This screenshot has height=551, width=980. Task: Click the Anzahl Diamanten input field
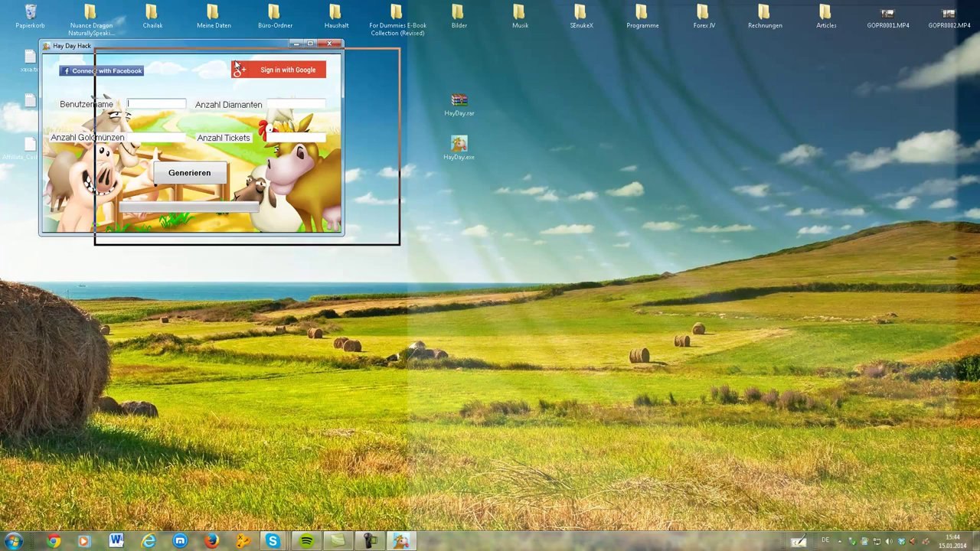pyautogui.click(x=296, y=104)
